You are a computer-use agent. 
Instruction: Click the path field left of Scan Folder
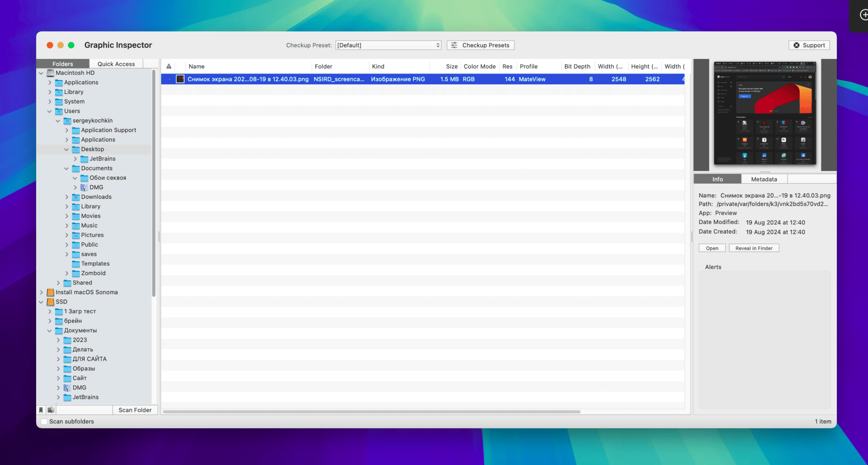pos(84,410)
